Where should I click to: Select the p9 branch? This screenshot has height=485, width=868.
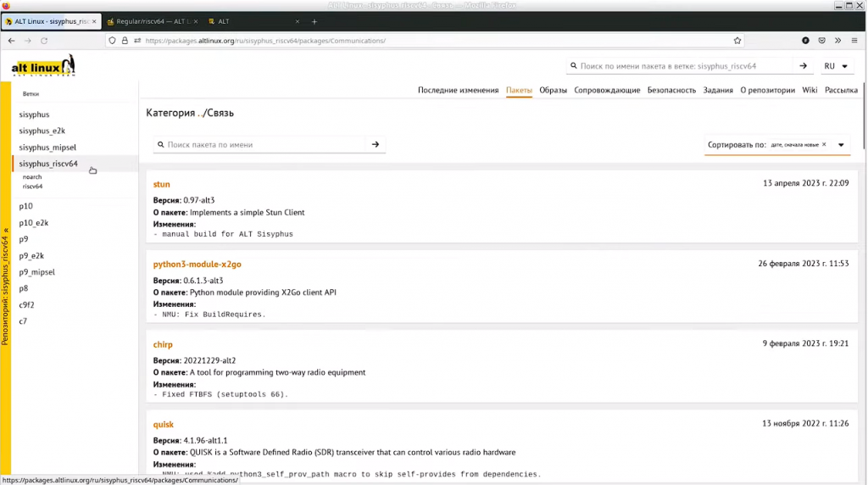[x=23, y=239]
